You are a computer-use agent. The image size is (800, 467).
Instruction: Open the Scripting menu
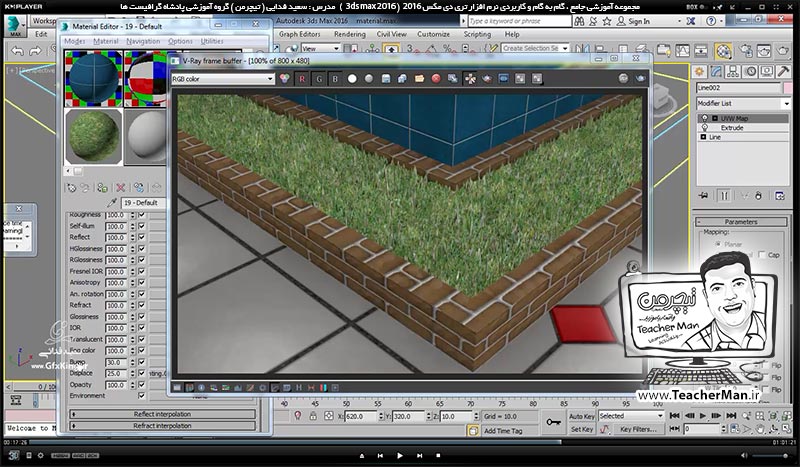pyautogui.click(x=477, y=34)
